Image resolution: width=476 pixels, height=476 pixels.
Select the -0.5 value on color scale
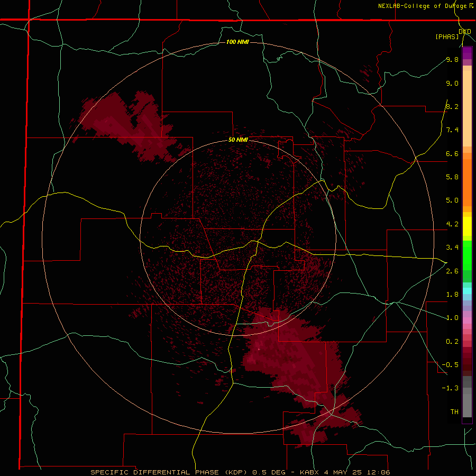click(450, 365)
